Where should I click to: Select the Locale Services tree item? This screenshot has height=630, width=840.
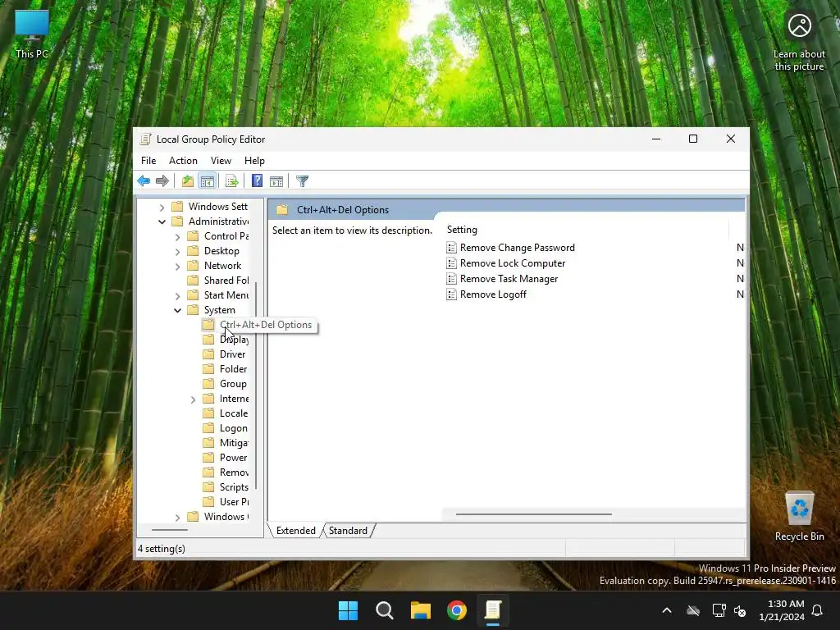point(234,413)
